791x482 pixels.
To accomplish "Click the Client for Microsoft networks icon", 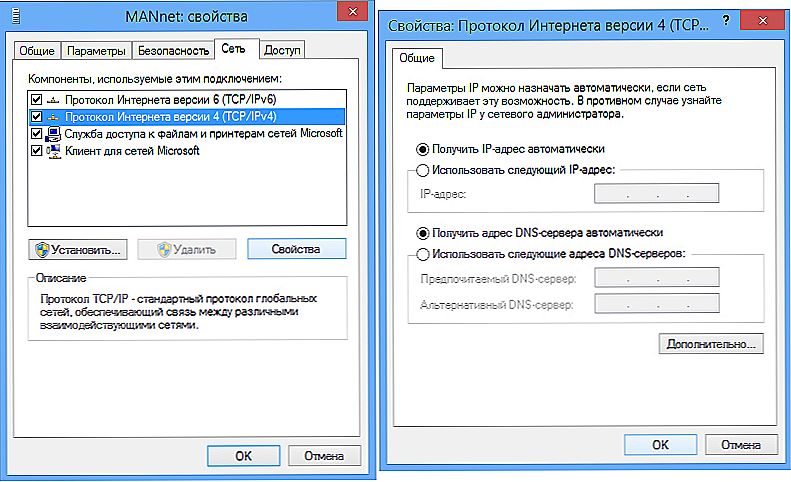I will (53, 151).
